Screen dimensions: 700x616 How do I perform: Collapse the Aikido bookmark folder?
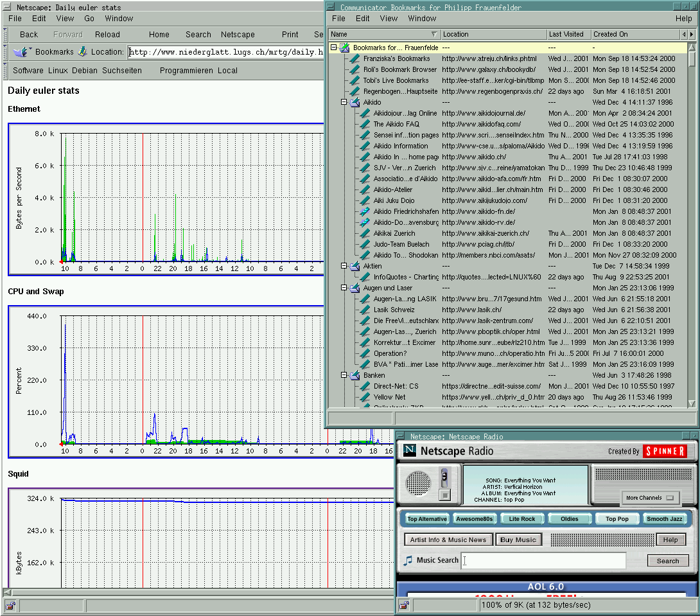tap(344, 102)
